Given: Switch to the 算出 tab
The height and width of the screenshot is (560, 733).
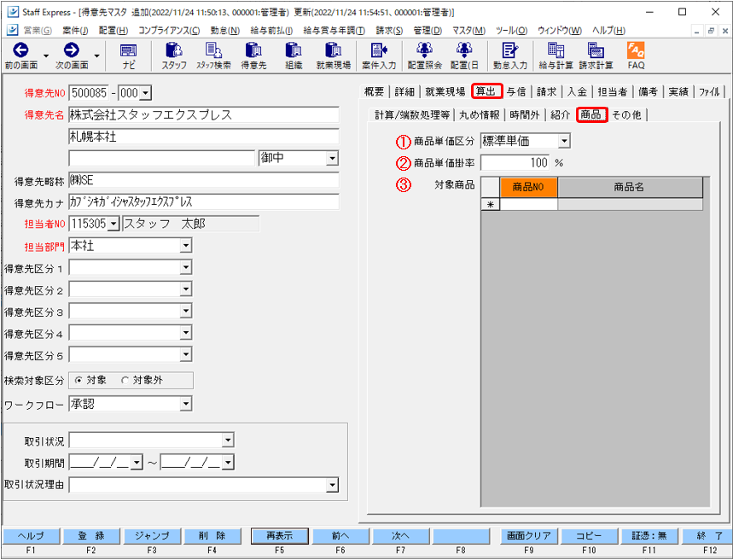Looking at the screenshot, I should [486, 91].
